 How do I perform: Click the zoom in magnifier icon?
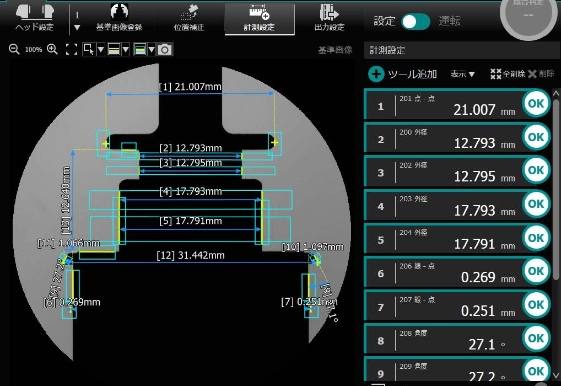pyautogui.click(x=52, y=49)
